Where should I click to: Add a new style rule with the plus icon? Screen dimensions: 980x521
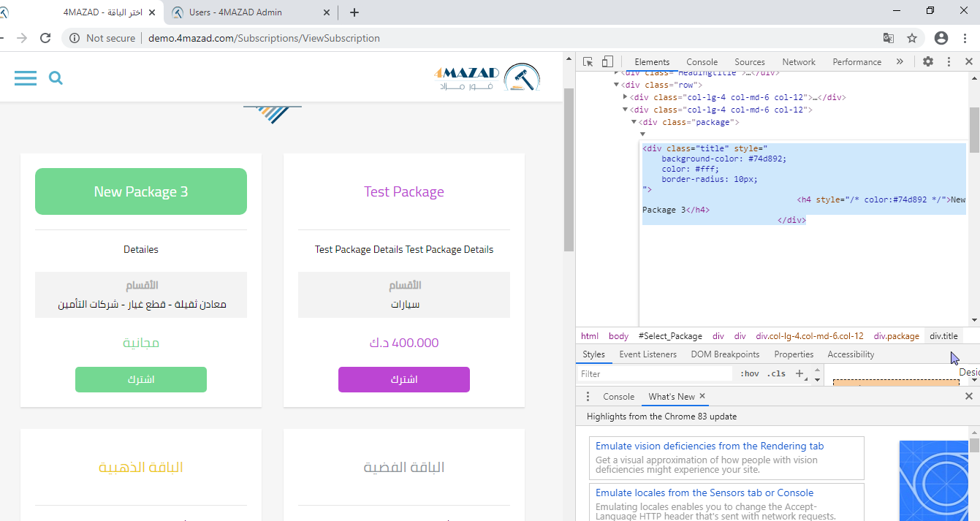pos(799,373)
